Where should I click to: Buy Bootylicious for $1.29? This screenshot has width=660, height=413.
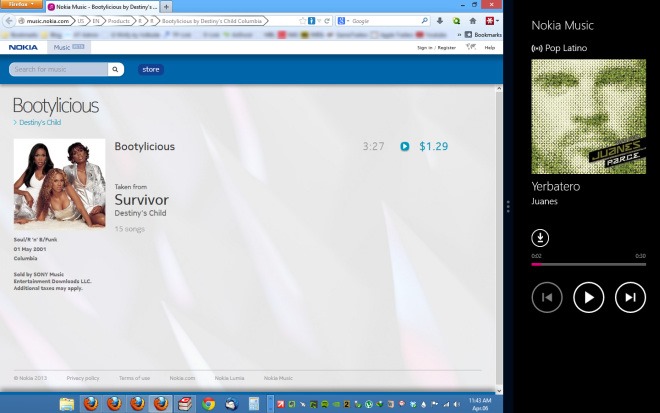pos(434,147)
